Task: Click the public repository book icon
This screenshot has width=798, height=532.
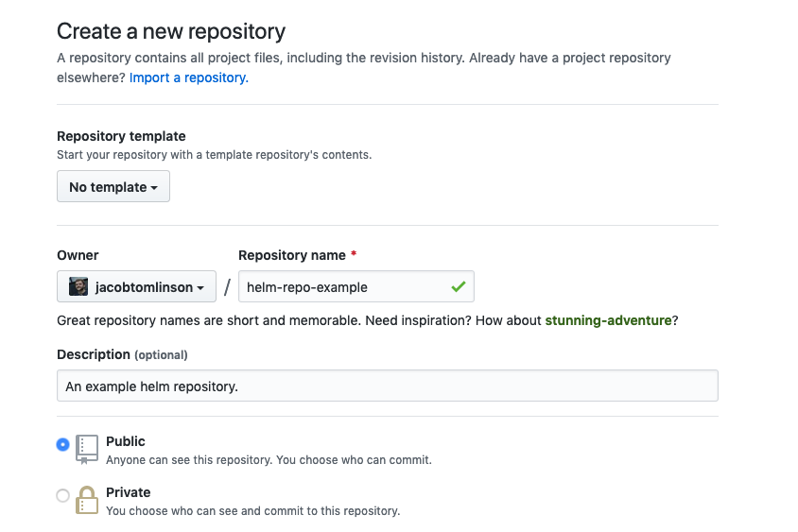Action: [87, 449]
